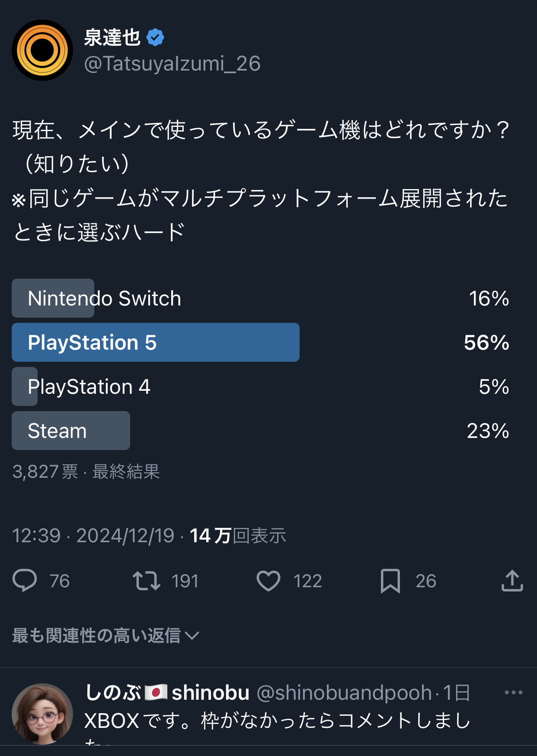Tap the 12:39 · 2024/12/19 timestamp
Viewport: 537px width, 756px height.
pyautogui.click(x=93, y=536)
